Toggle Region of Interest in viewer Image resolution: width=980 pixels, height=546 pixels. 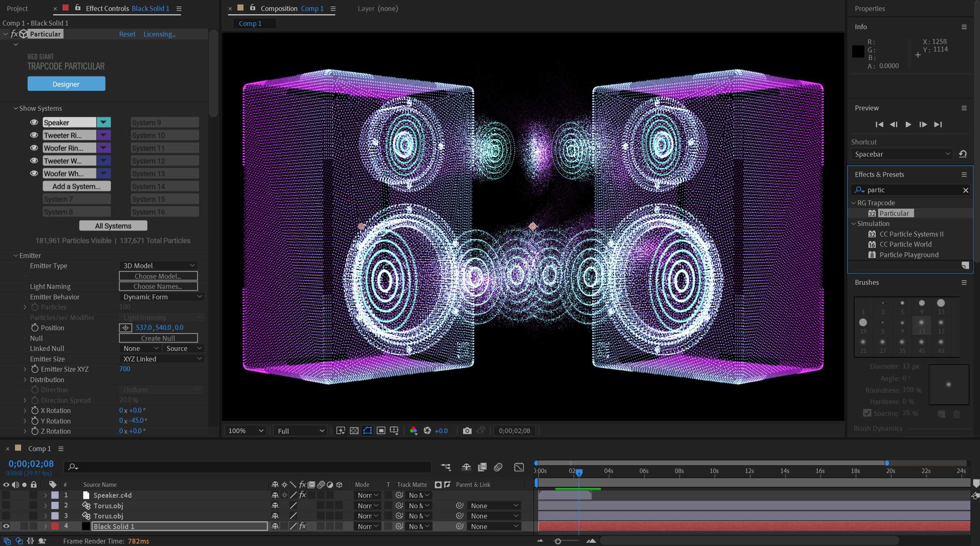(381, 431)
